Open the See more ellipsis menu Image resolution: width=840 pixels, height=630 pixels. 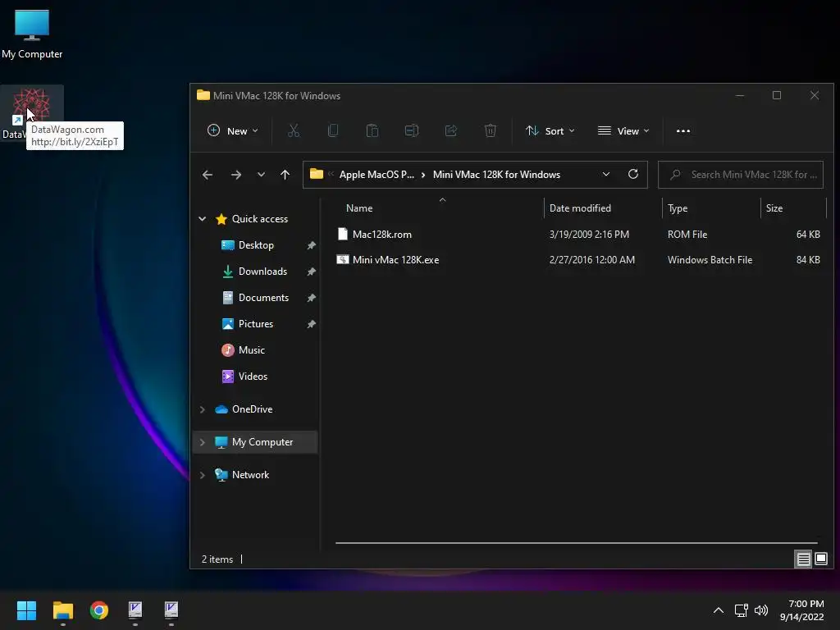coord(683,130)
